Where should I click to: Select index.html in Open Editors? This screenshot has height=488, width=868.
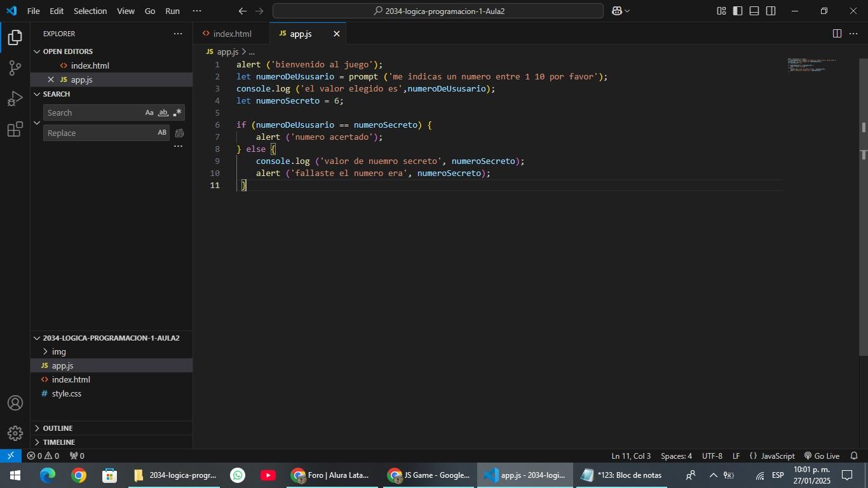tap(90, 65)
